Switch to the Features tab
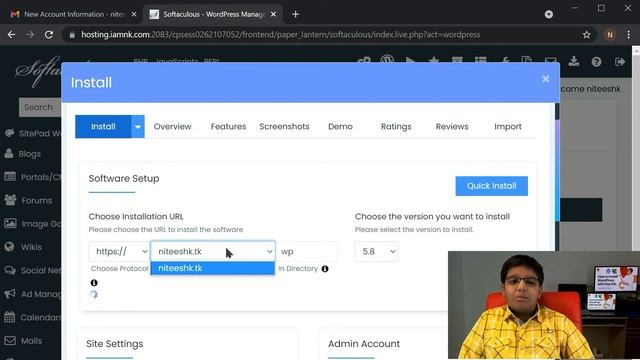 point(228,127)
